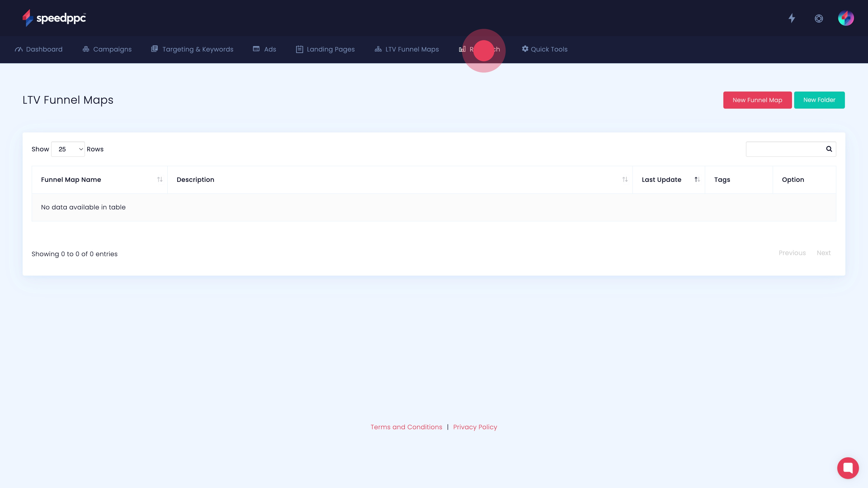This screenshot has width=868, height=488.
Task: Click the Research bar chart icon
Action: 462,49
